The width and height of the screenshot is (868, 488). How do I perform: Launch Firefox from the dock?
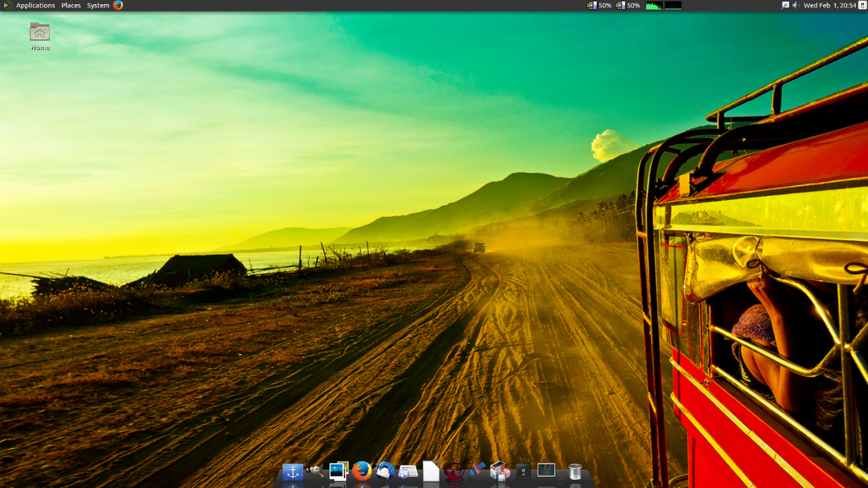(361, 471)
